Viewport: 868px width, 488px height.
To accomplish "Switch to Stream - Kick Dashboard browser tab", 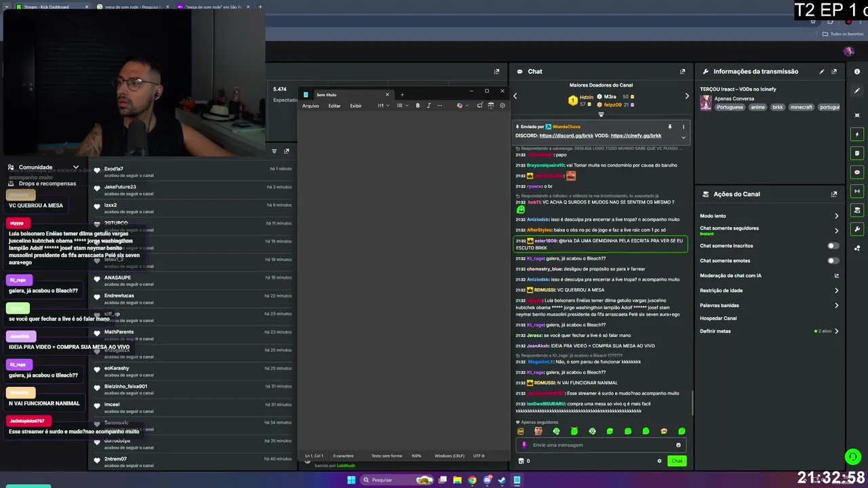I will [x=47, y=7].
